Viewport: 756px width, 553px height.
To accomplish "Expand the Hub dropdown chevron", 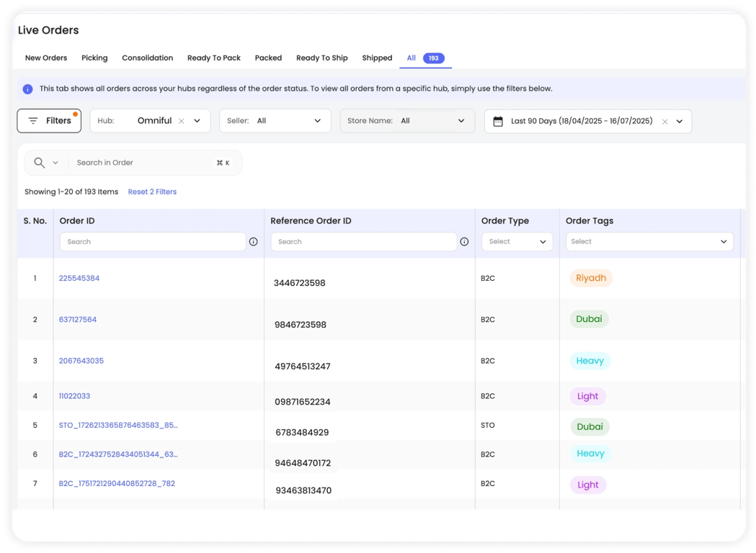I will tap(197, 121).
